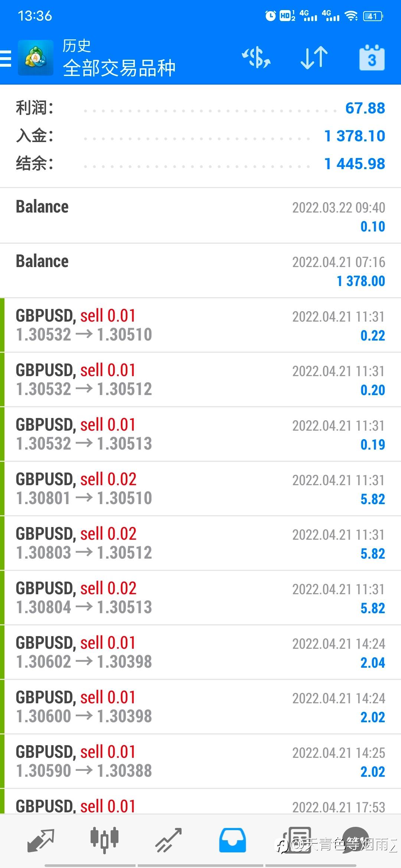Open the calendar date range picker
401x868 pixels.
(372, 58)
